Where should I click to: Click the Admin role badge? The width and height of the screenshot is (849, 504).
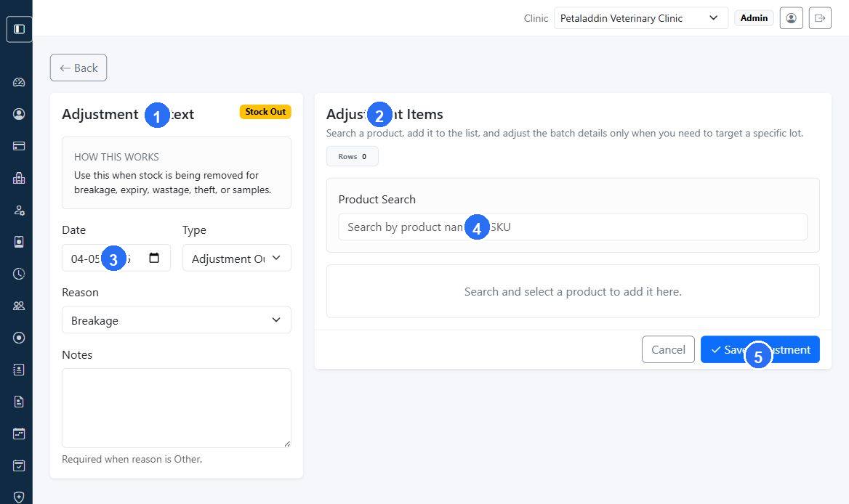click(754, 18)
